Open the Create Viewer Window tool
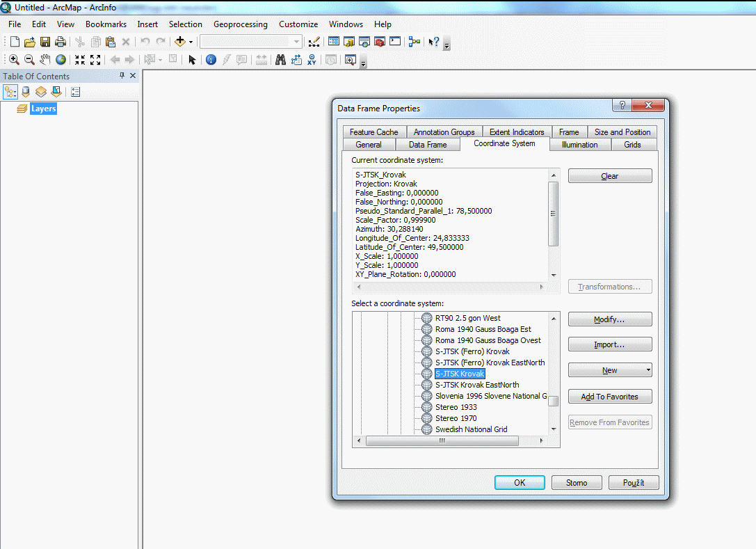 (350, 60)
